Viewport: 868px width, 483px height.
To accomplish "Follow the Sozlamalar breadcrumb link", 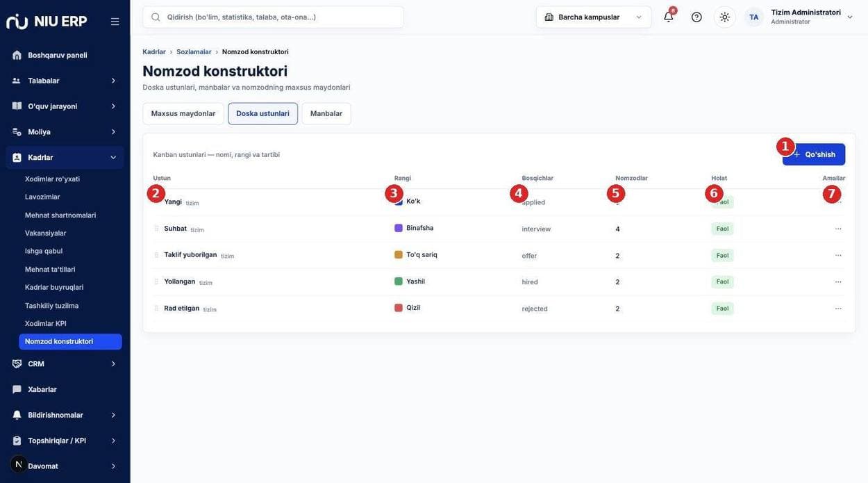I will (x=194, y=52).
